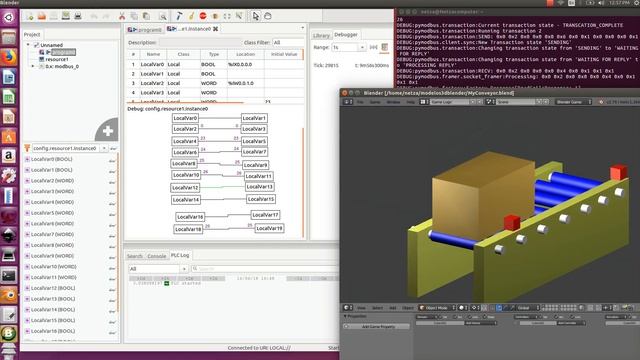Screen dimensions: 640x360
Task: Click the Cut scissors icon
Action: [122, 16]
